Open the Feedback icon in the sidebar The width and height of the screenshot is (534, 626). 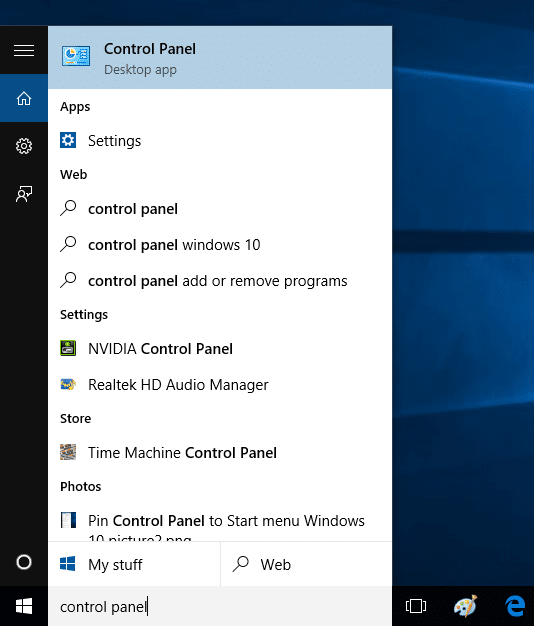pyautogui.click(x=24, y=194)
